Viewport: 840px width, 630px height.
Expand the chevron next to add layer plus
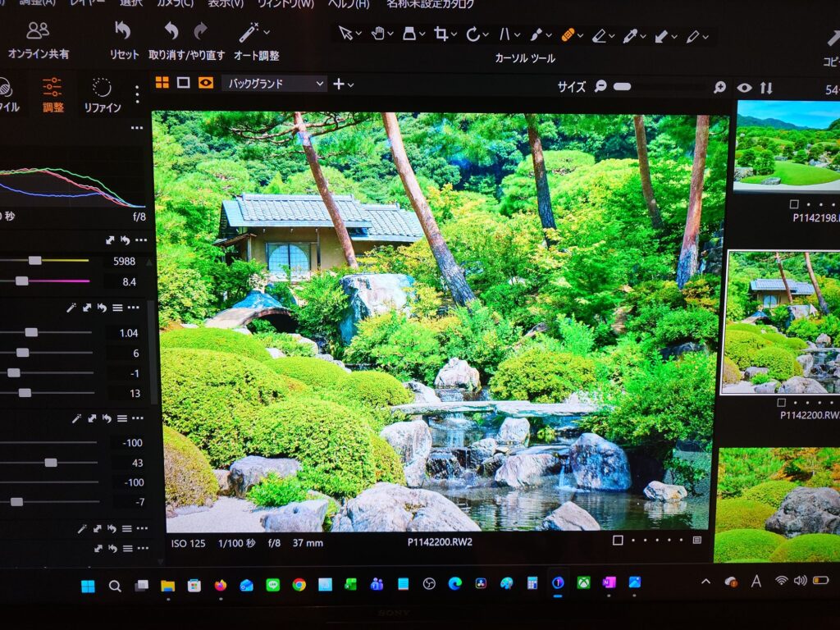pos(351,84)
